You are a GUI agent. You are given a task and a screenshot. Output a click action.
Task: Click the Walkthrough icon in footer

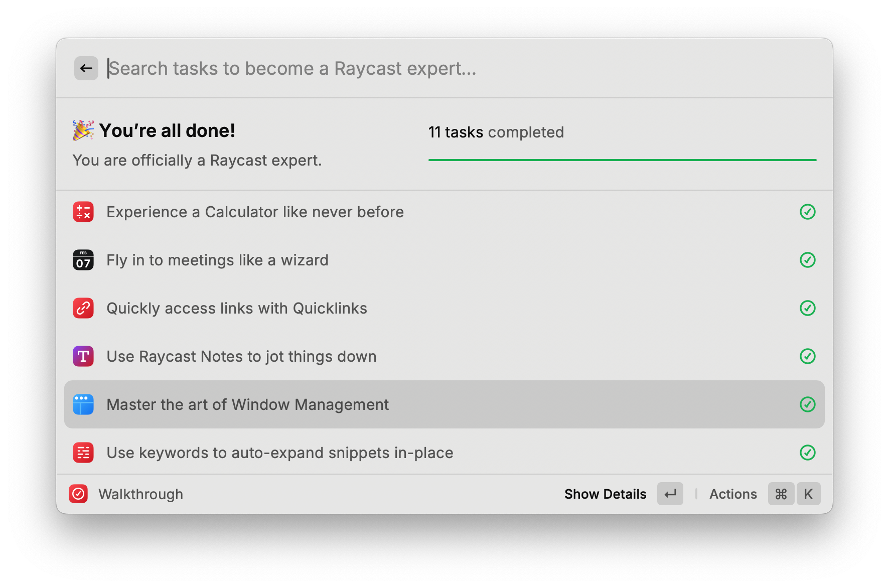78,494
